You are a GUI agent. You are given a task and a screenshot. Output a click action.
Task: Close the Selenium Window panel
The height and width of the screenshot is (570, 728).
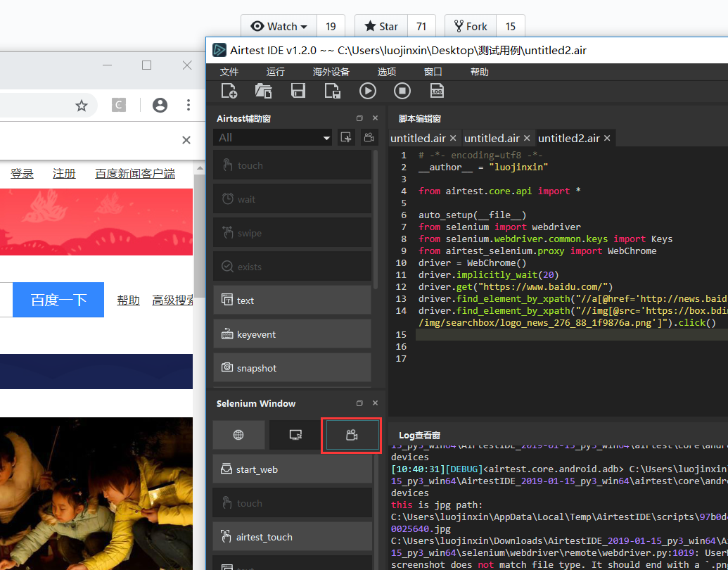375,403
